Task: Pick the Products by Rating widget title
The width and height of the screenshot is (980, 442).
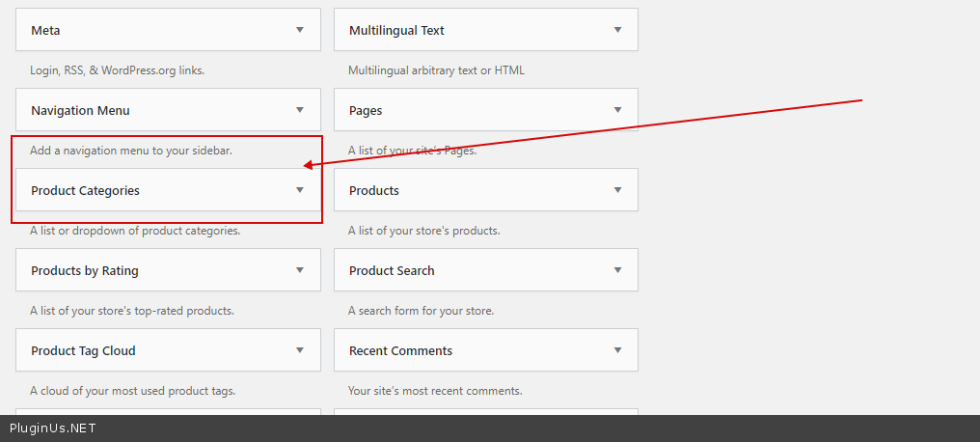Action: pyautogui.click(x=85, y=270)
